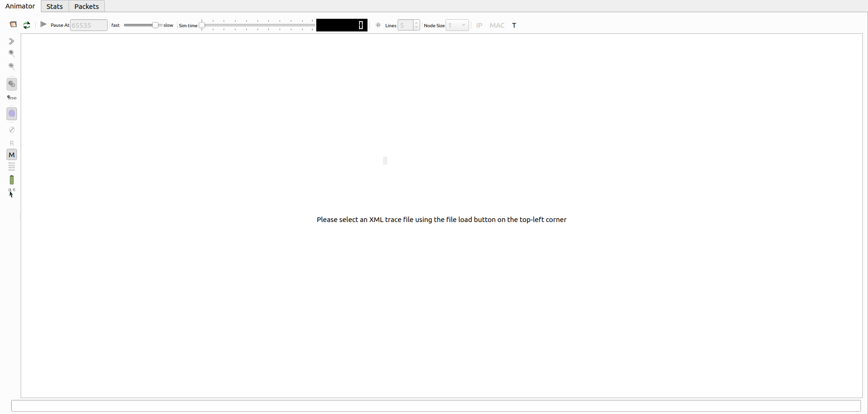The image size is (868, 414).
Task: Toggle the M packet metadata button
Action: pyautogui.click(x=12, y=155)
